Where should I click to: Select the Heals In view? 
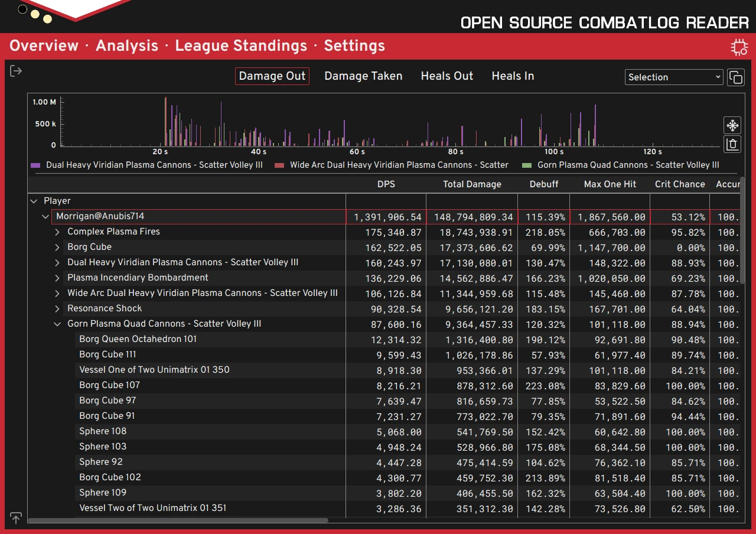[512, 76]
